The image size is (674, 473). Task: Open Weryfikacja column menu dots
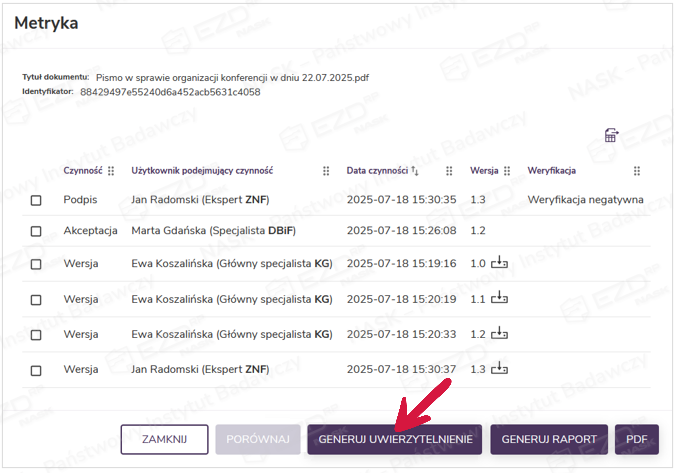tap(637, 171)
